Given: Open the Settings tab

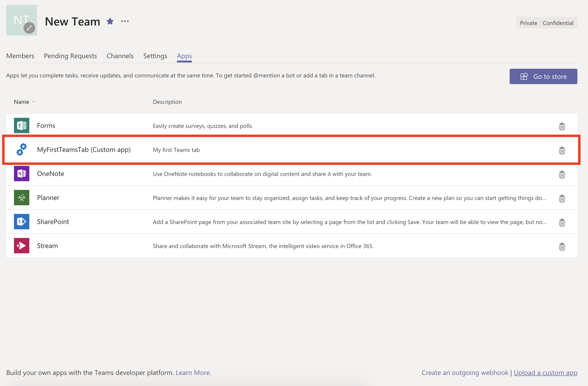Looking at the screenshot, I should tap(155, 56).
